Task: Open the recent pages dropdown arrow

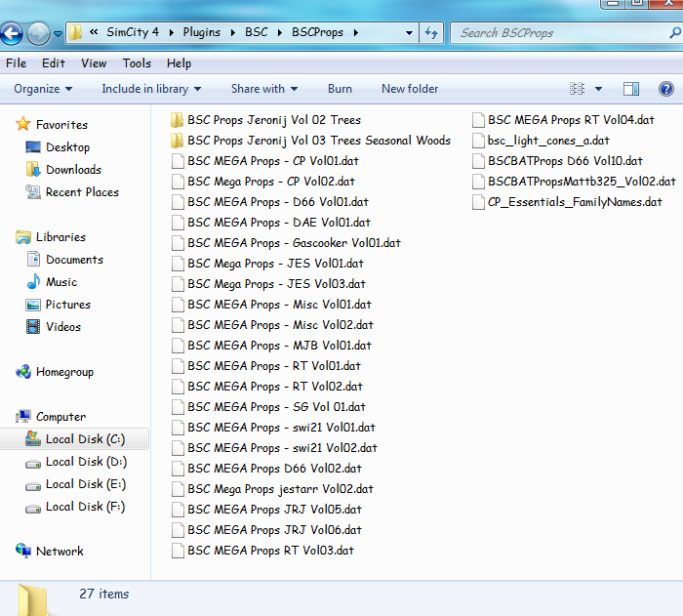Action: pos(58,33)
